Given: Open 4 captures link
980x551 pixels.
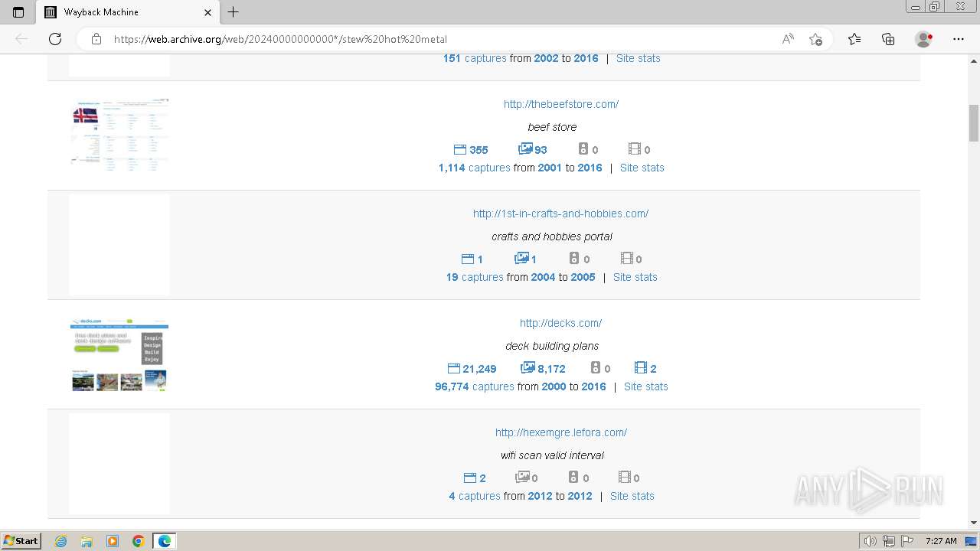Looking at the screenshot, I should [x=475, y=496].
